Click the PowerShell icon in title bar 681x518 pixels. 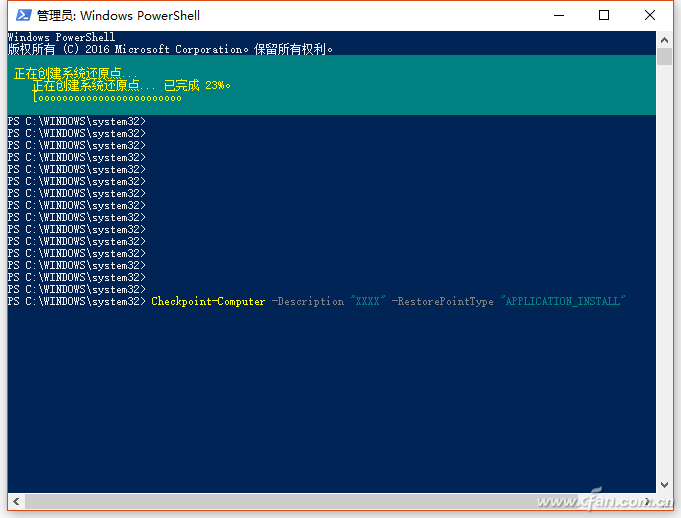(x=23, y=16)
